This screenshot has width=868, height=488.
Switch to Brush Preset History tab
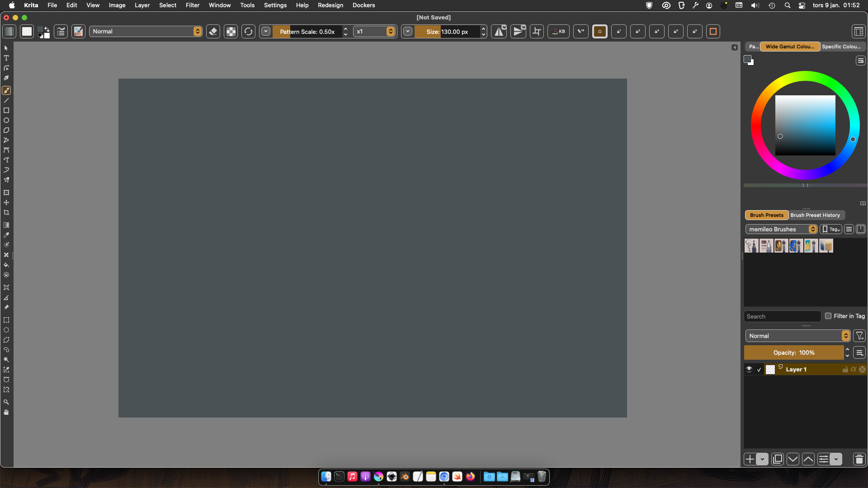click(815, 215)
